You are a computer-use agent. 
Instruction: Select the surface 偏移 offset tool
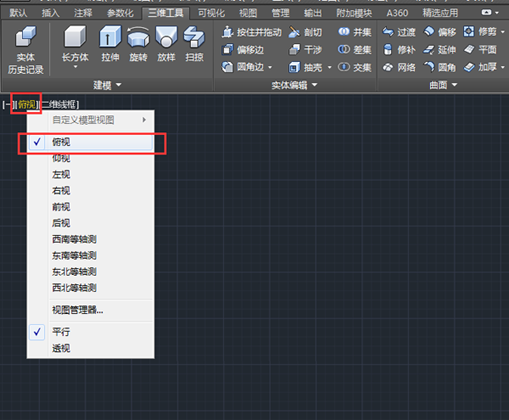click(439, 32)
